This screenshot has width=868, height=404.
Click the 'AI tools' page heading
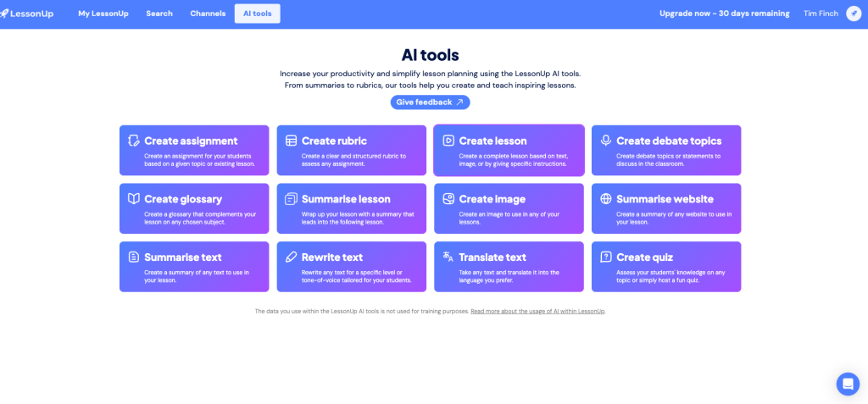[x=430, y=55]
